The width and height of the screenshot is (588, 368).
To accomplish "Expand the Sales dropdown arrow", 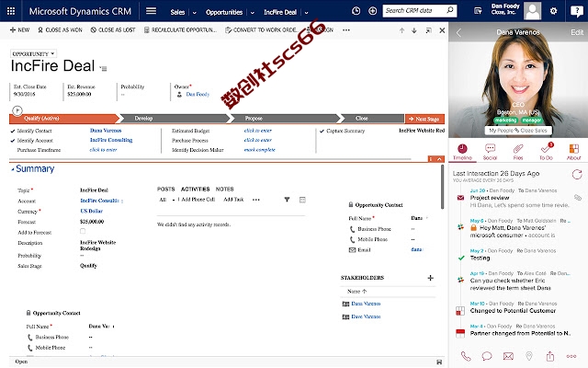I will [x=194, y=13].
